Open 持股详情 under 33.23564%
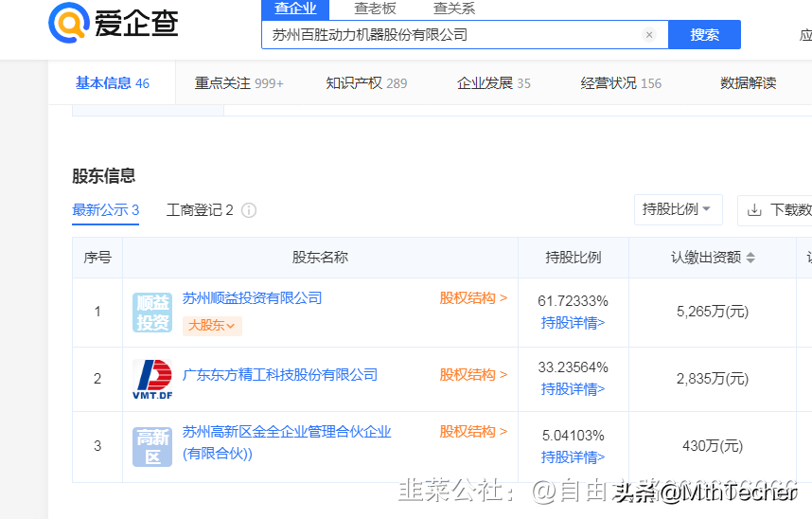 point(573,389)
